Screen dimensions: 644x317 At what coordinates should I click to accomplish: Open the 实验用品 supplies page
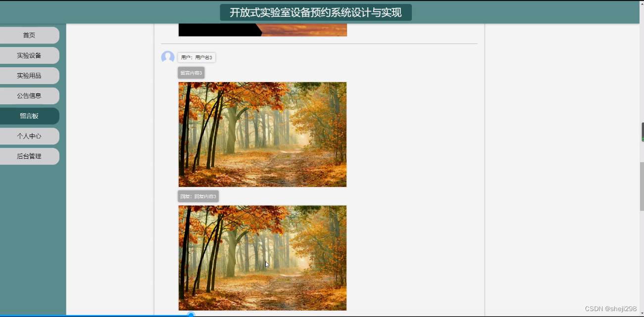[30, 75]
